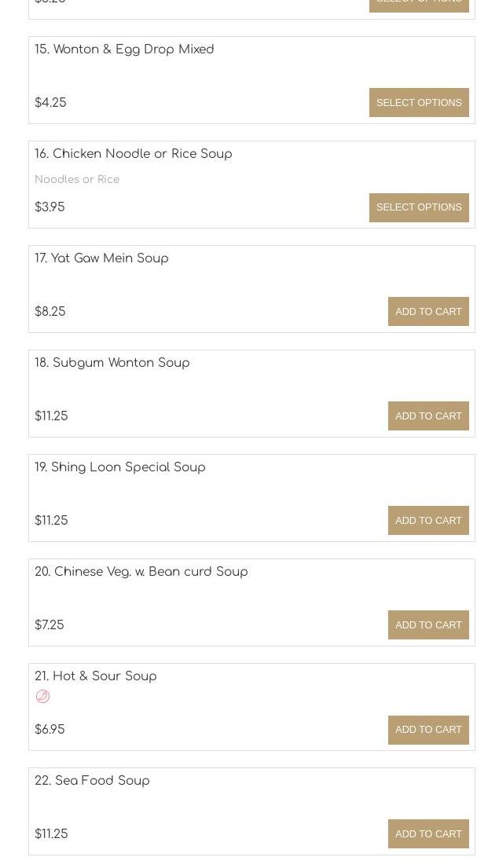Select options for Wonton & Egg Drop Mixed
Viewport: 499px width, 868px height.
coord(419,102)
